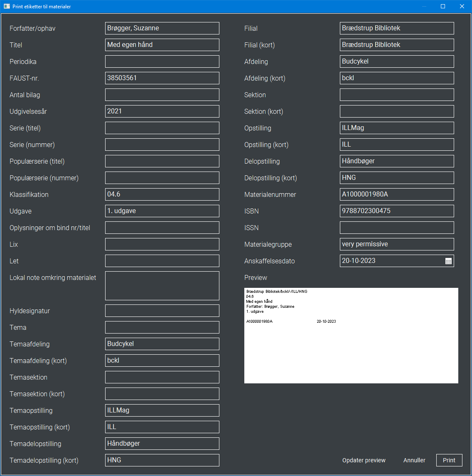
Task: Open the Anskaffelsesdato calendar picker
Action: (x=448, y=261)
